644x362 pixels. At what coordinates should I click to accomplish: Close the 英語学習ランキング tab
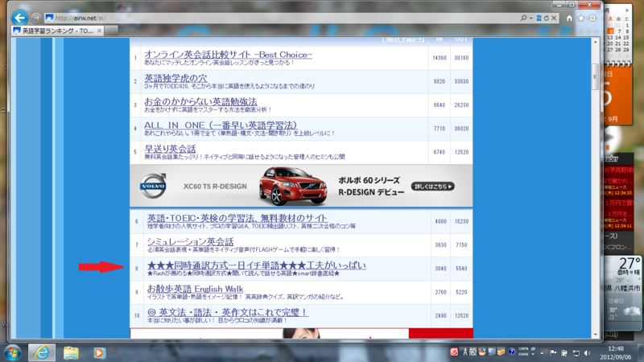[99, 31]
